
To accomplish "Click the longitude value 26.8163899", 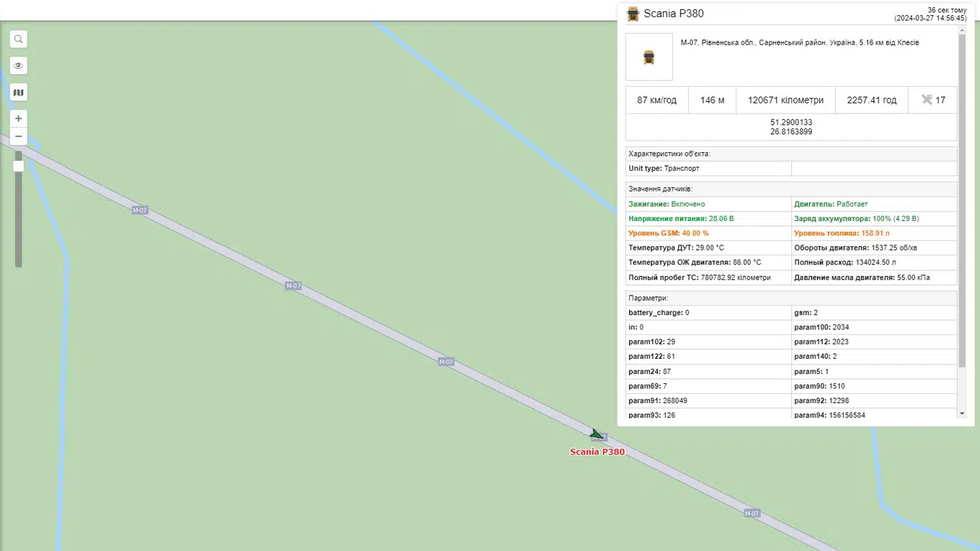I will tap(791, 132).
